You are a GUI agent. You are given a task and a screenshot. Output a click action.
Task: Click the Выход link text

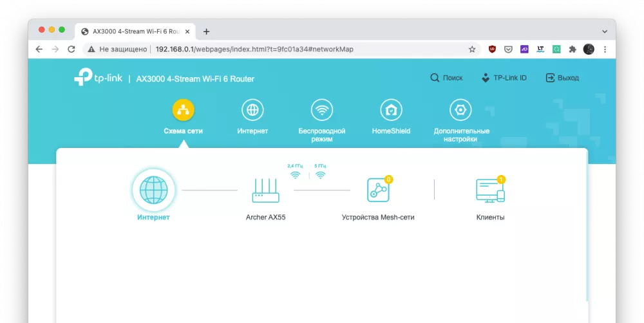568,78
